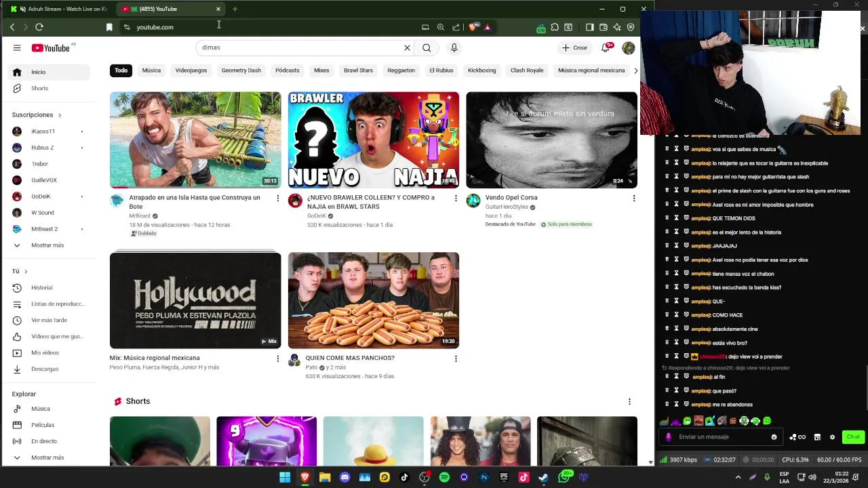Select the Clash Royale filter chip
This screenshot has height=488, width=868.
[527, 70]
